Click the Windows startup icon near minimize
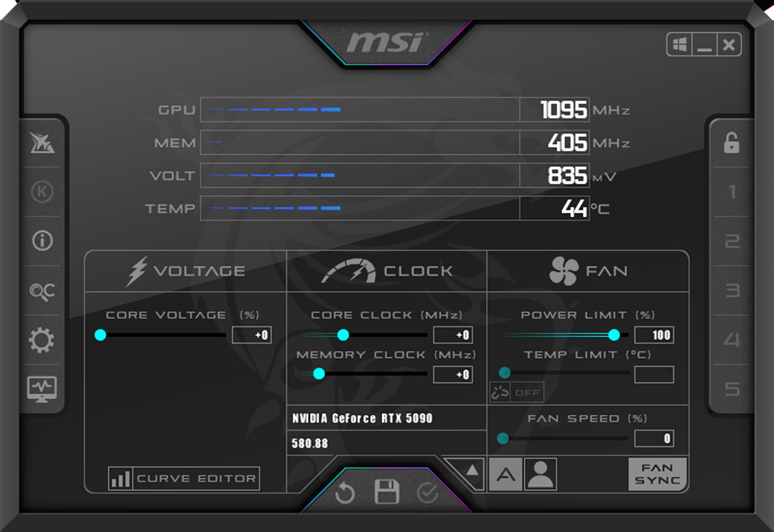The width and height of the screenshot is (774, 532). [678, 44]
